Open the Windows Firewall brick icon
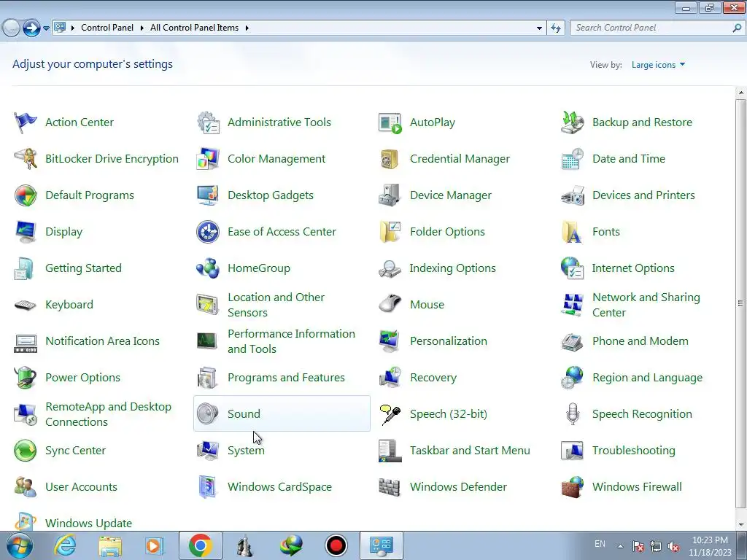 (x=572, y=487)
